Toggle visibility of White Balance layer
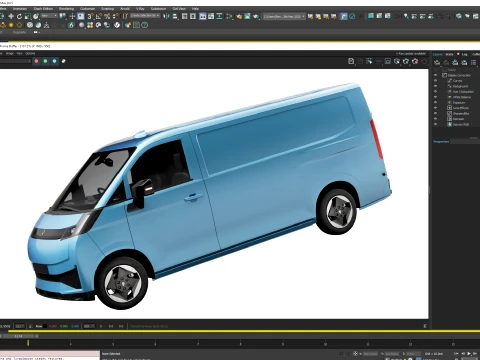Image resolution: width=480 pixels, height=360 pixels. [435, 97]
